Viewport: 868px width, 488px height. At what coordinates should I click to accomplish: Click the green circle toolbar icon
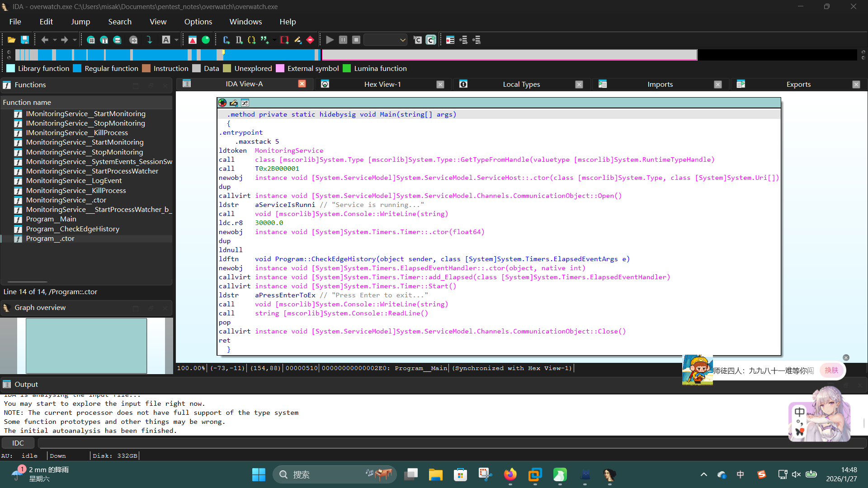206,40
